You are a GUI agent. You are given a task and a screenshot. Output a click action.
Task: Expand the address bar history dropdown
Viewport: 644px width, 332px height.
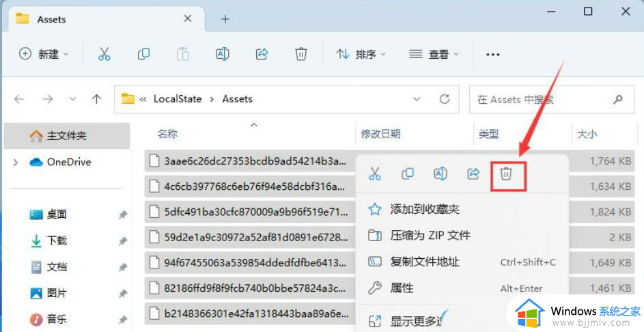[x=417, y=99]
